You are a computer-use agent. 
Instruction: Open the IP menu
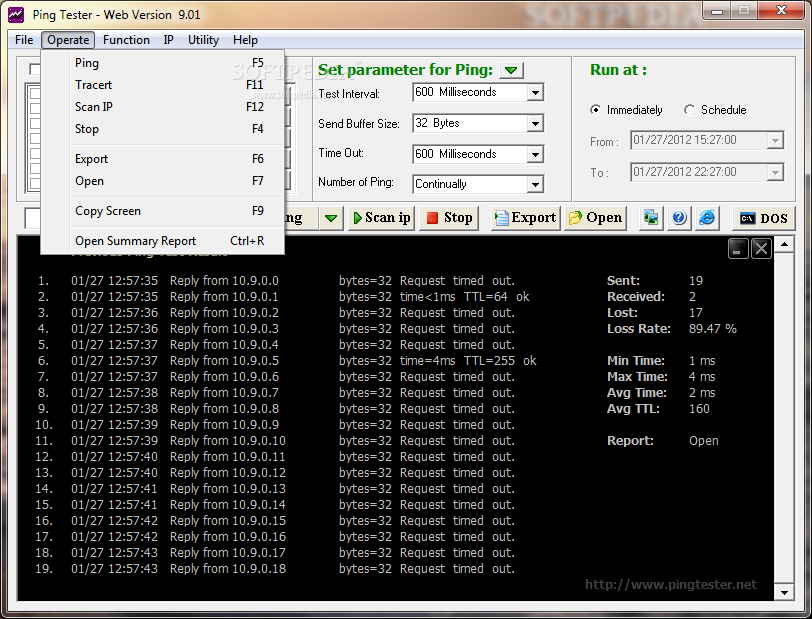click(x=168, y=40)
